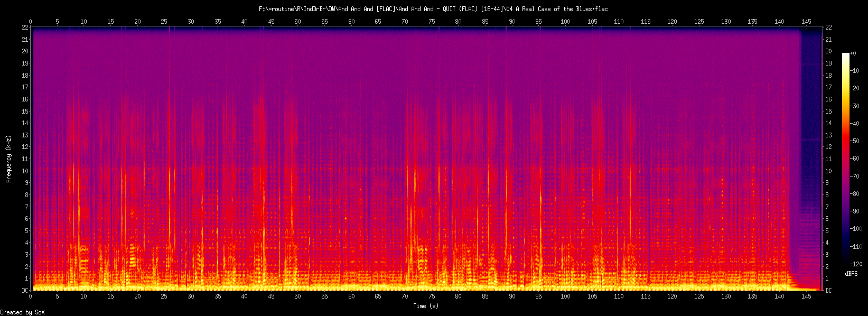The width and height of the screenshot is (868, 316).
Task: Click the '22' tick on left frequency axis
Action: point(25,27)
